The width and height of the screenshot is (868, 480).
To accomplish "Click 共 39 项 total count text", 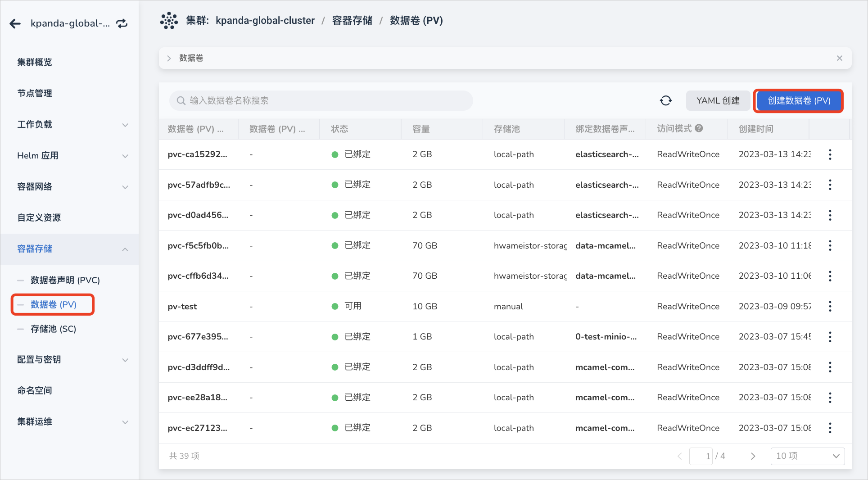I will 184,456.
